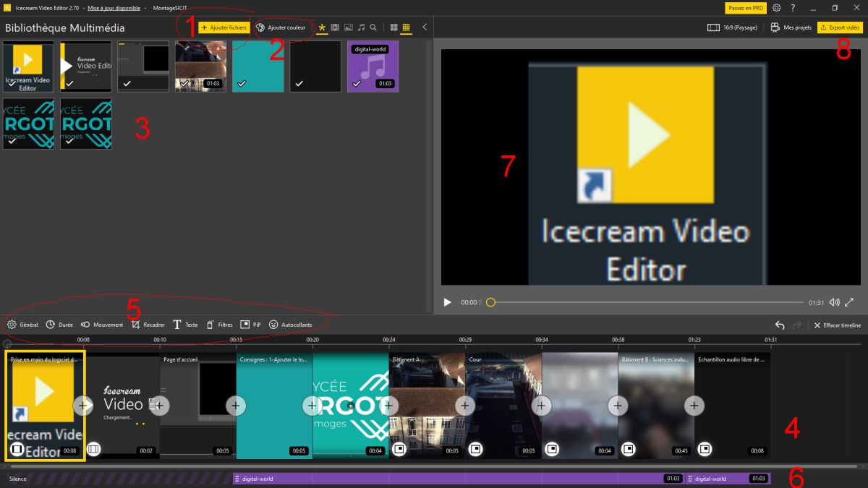Screen dimensions: 868x488
Task: Switch library to small grid view
Action: [x=407, y=27]
